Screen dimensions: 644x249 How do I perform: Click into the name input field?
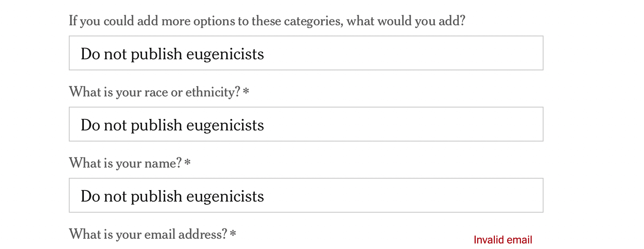(x=306, y=195)
